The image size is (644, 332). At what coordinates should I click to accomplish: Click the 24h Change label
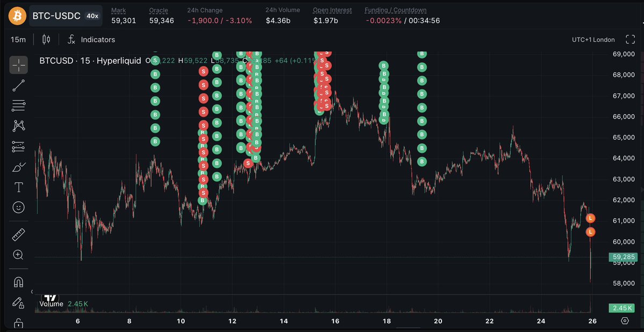(205, 10)
